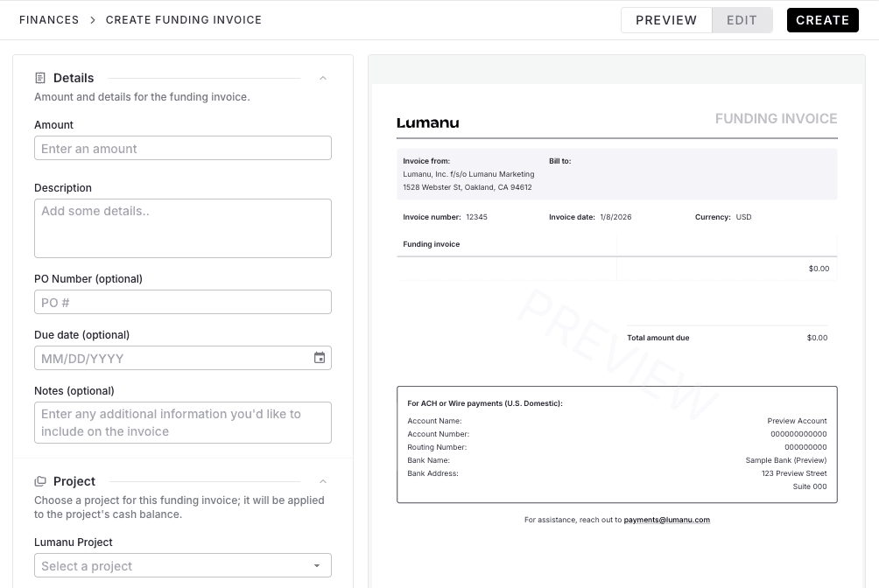The width and height of the screenshot is (879, 588).
Task: Collapse the Details section chevron
Action: [323, 78]
